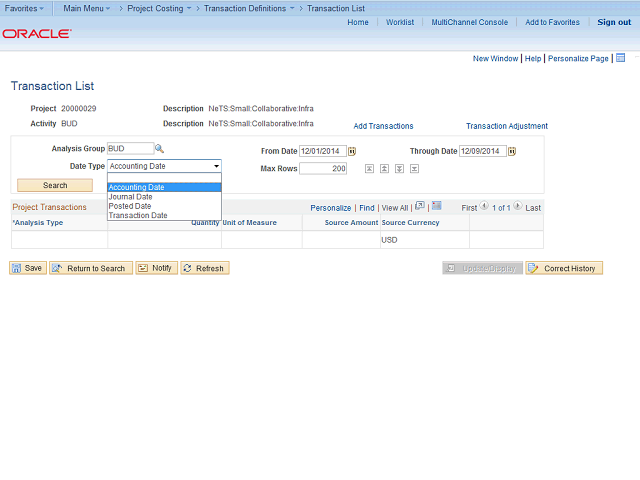Click the Refresh button

pos(205,268)
